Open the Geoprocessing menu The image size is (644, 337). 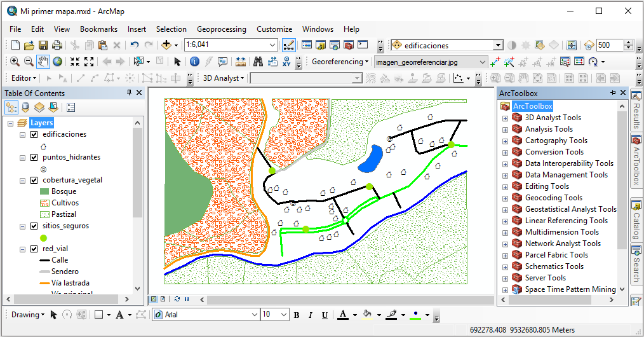click(x=222, y=29)
